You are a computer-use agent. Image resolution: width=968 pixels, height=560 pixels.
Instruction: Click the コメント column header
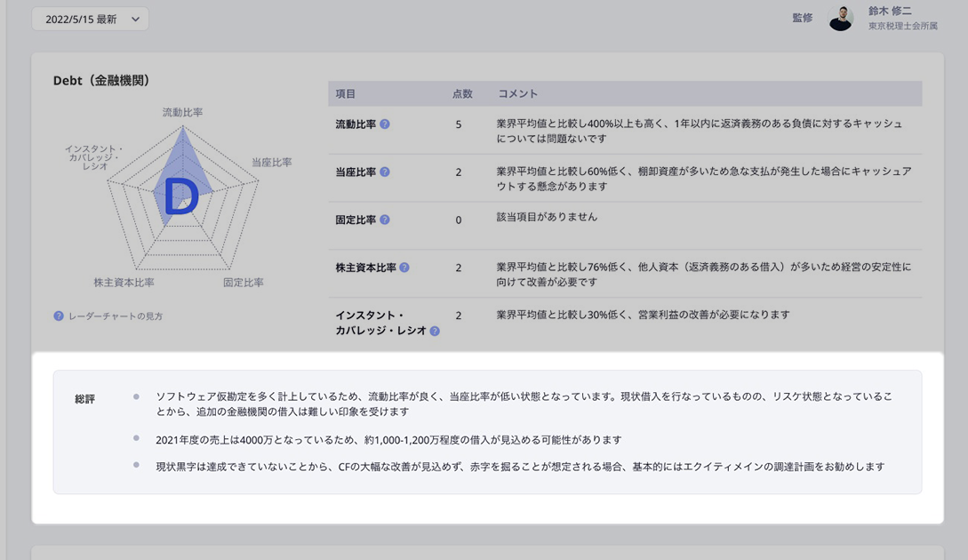click(517, 94)
